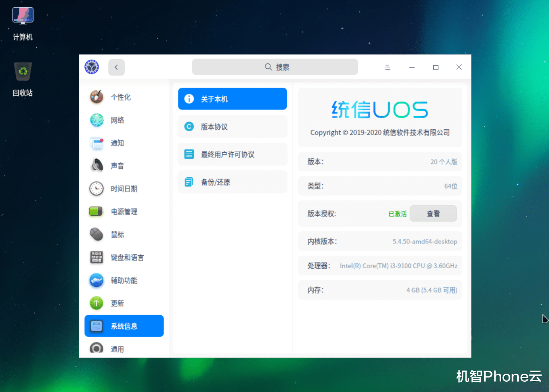Go back using the back arrow
This screenshot has height=392, width=549.
click(116, 67)
